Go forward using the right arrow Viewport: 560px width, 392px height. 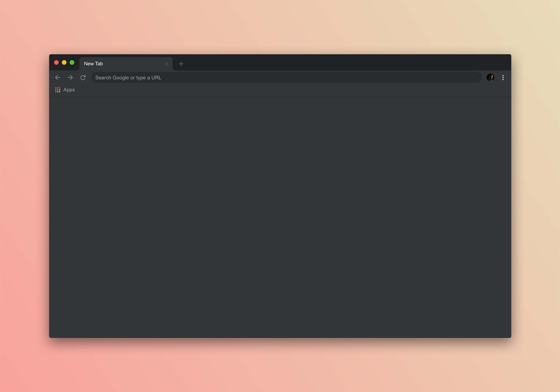tap(70, 78)
